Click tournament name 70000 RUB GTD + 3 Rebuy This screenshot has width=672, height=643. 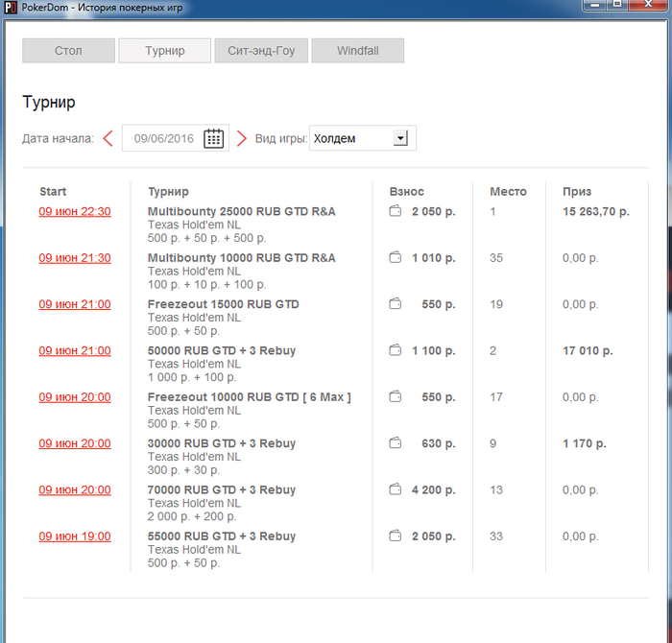pos(222,489)
